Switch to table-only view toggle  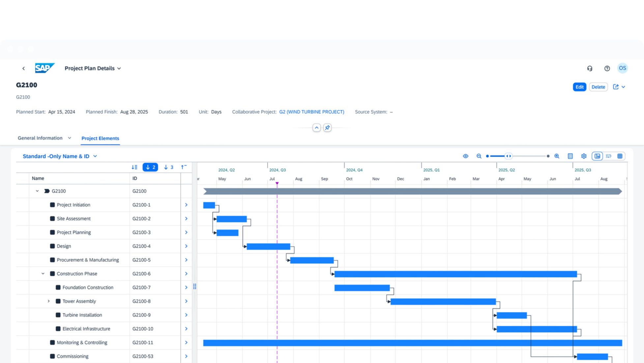tap(620, 156)
